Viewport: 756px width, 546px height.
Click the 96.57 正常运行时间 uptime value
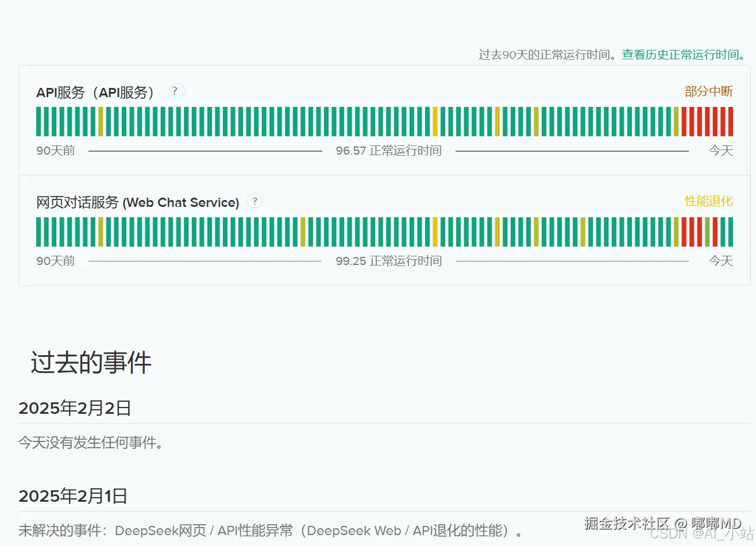coord(389,151)
